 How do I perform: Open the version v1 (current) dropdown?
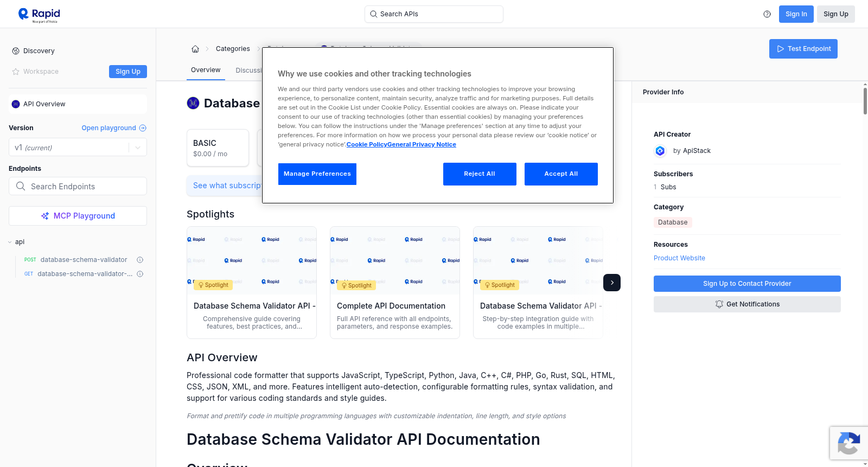tap(78, 148)
